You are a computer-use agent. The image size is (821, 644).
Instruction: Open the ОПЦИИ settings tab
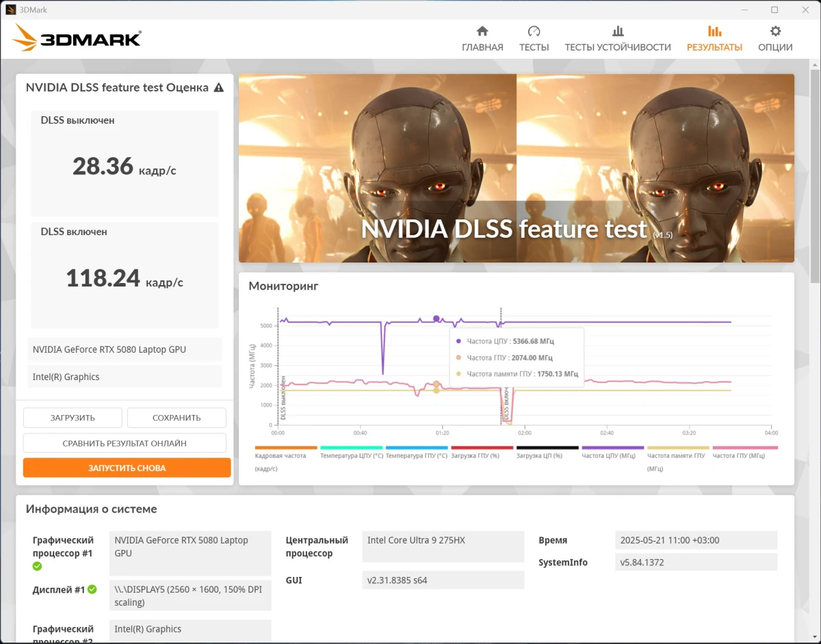775,39
